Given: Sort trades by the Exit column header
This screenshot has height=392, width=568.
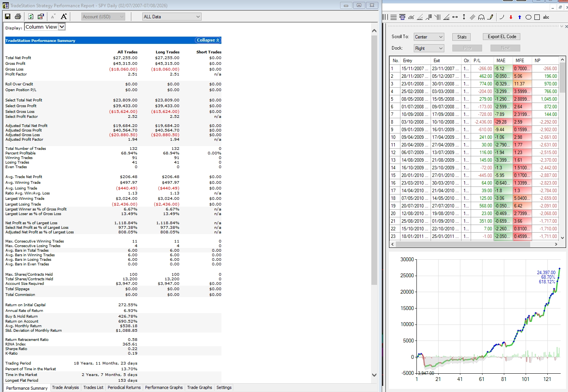Looking at the screenshot, I should click(x=446, y=61).
